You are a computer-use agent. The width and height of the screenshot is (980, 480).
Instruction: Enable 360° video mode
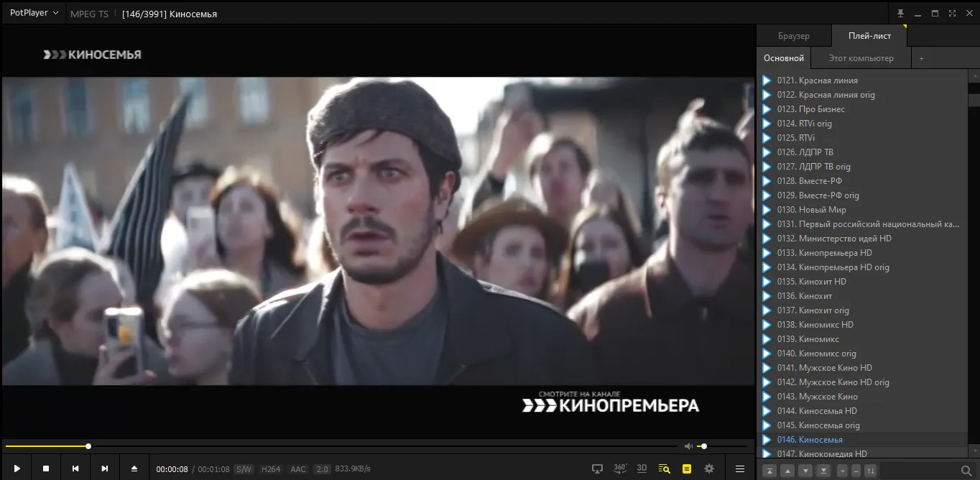[x=620, y=469]
